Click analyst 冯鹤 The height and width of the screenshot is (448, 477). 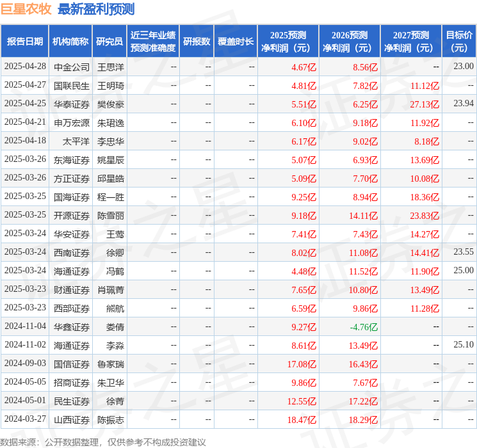(x=115, y=271)
